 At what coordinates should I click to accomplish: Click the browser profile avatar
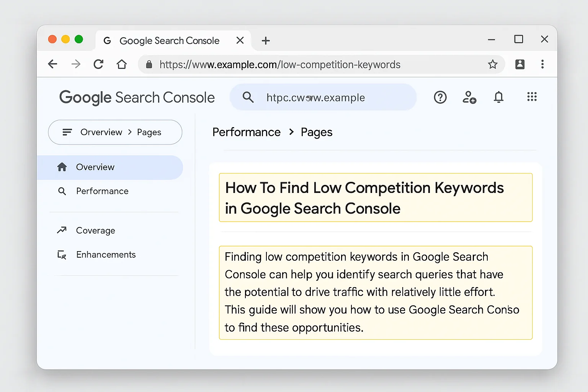click(x=520, y=64)
